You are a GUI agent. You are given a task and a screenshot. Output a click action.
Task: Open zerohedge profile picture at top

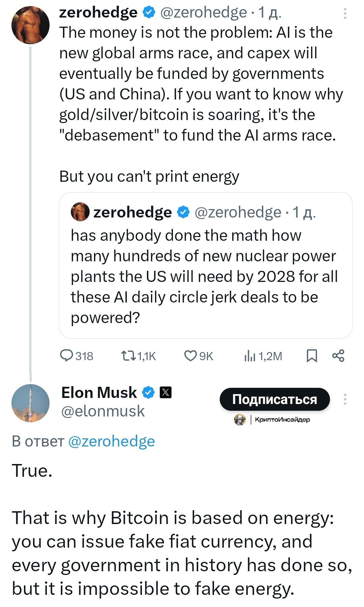click(x=30, y=25)
